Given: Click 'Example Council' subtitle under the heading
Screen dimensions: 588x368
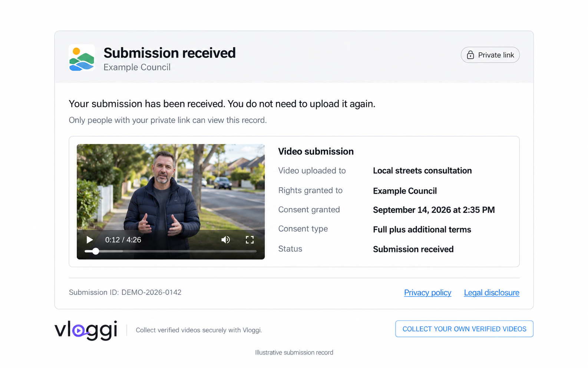Looking at the screenshot, I should click(x=137, y=67).
